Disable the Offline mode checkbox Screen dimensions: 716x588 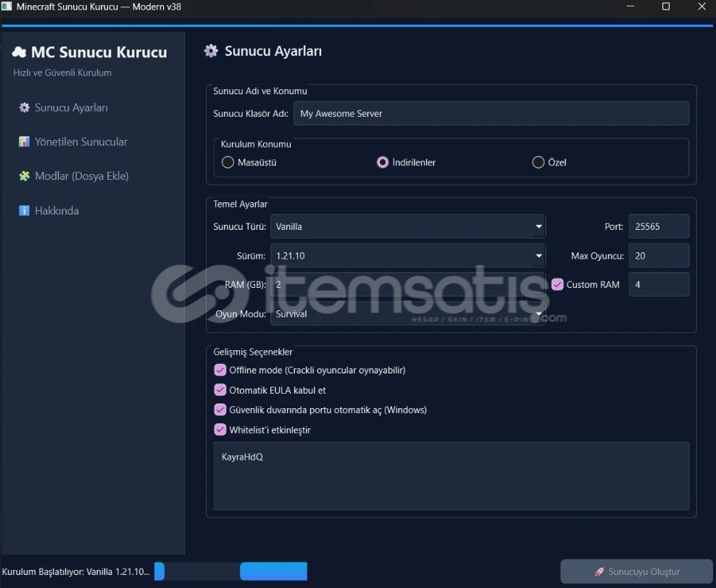click(x=220, y=370)
